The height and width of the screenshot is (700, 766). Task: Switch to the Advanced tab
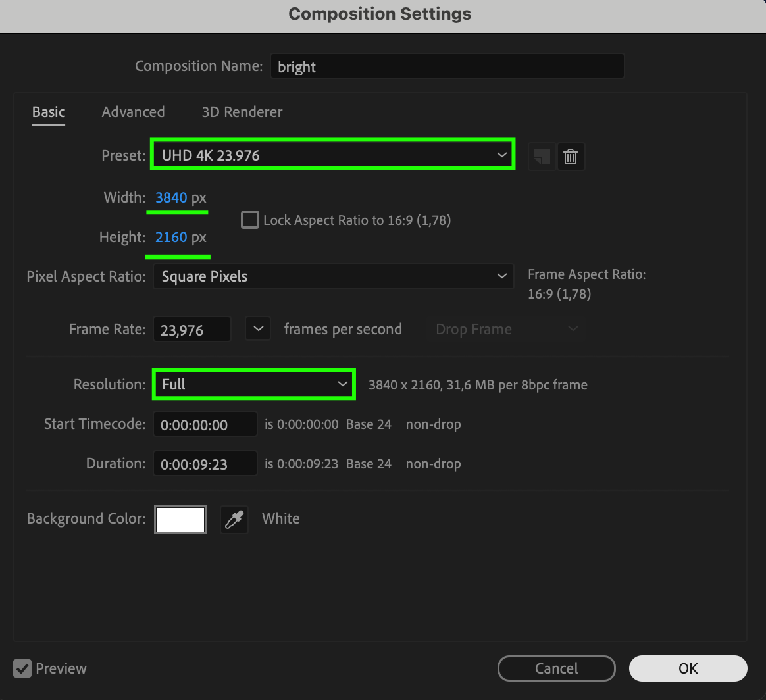(133, 112)
